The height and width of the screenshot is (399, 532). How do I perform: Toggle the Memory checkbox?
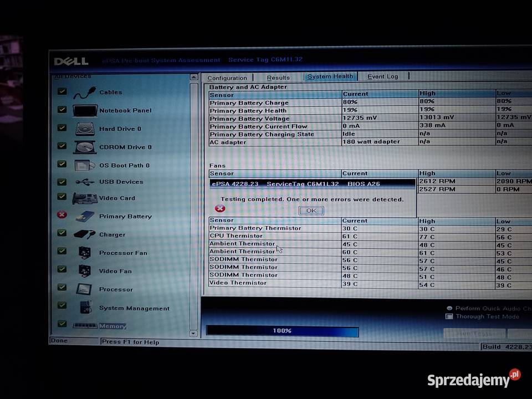pos(62,323)
